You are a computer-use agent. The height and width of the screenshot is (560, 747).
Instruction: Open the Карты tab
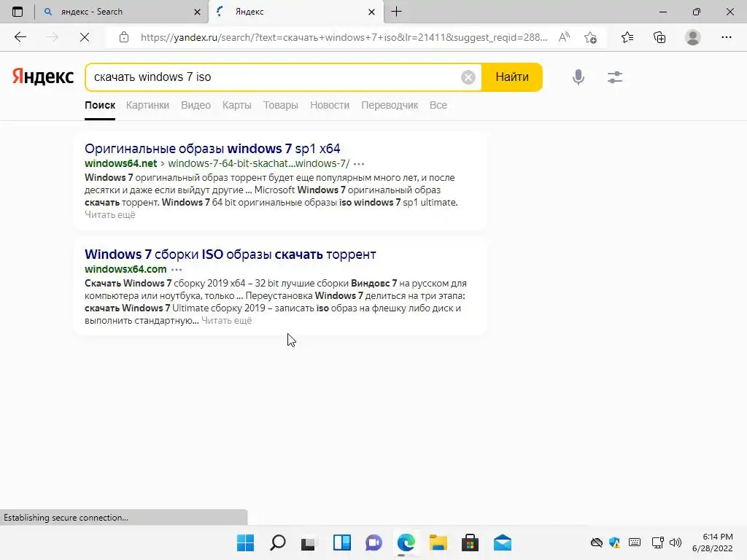pyautogui.click(x=237, y=105)
